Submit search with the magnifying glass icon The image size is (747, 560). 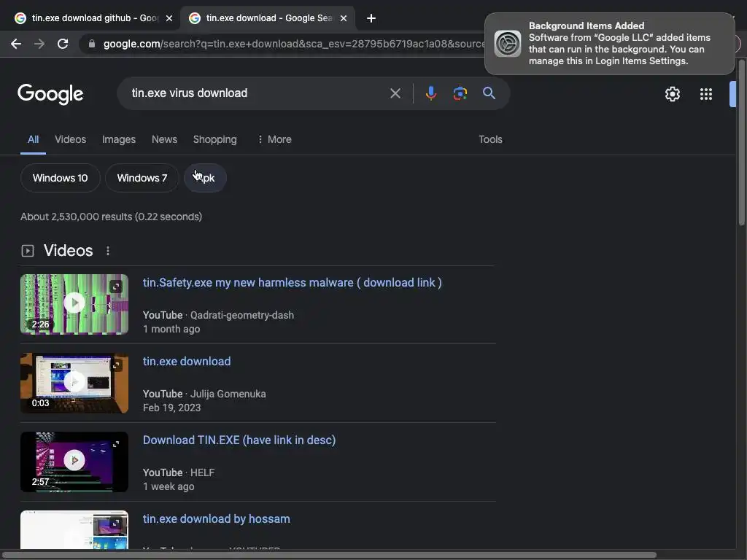click(x=489, y=93)
